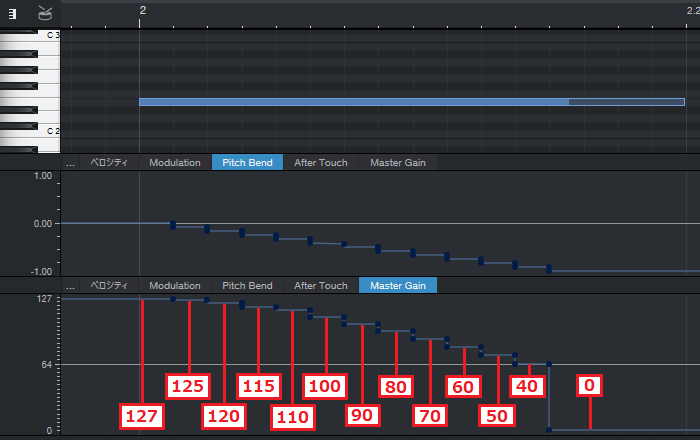The image size is (700, 440).
Task: Select After Touch tab in lower lane
Action: click(321, 285)
